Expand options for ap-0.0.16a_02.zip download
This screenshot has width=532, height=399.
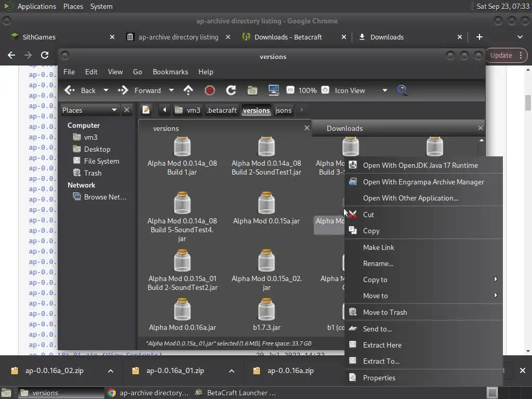click(111, 371)
